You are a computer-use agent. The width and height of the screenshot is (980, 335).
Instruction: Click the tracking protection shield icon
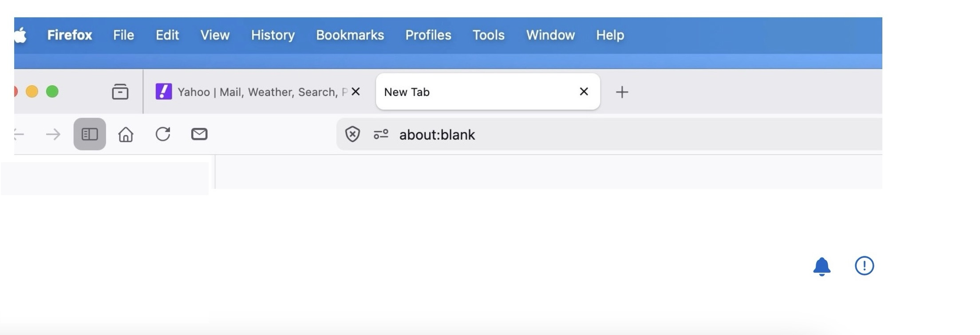tap(352, 134)
